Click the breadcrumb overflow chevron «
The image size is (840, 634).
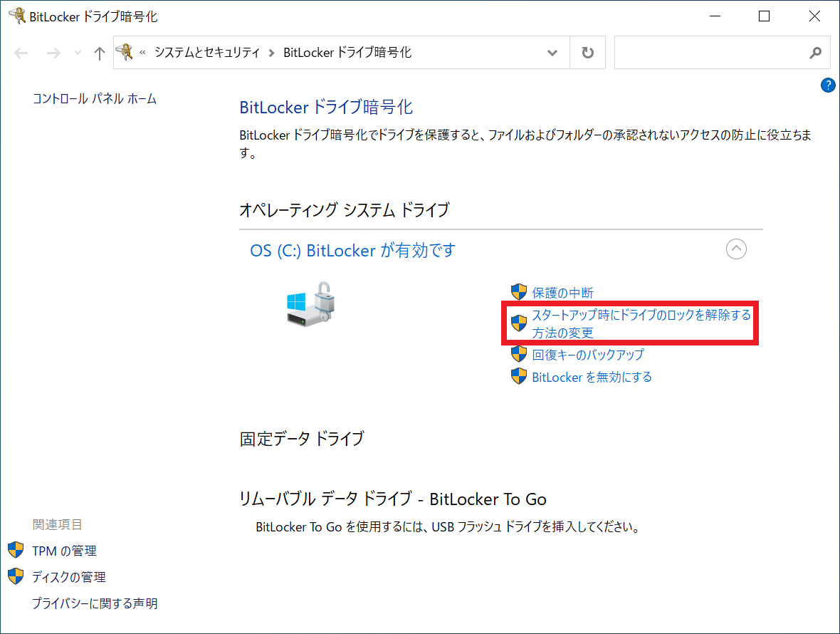coord(142,53)
